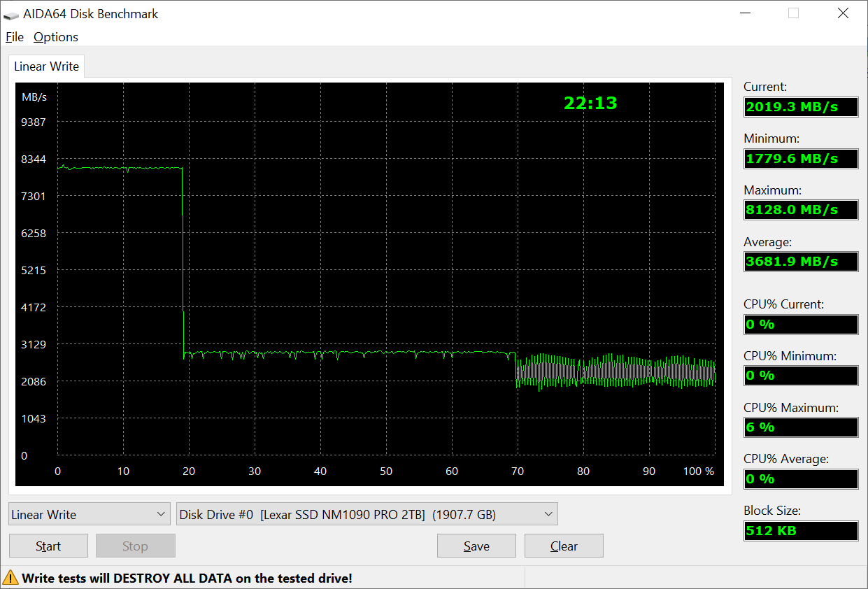Viewport: 868px width, 589px height.
Task: Click the 22:13 elapsed timer on graph
Action: [x=590, y=103]
